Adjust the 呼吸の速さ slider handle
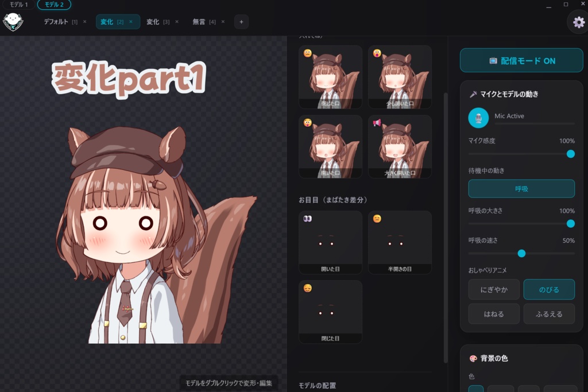 521,253
